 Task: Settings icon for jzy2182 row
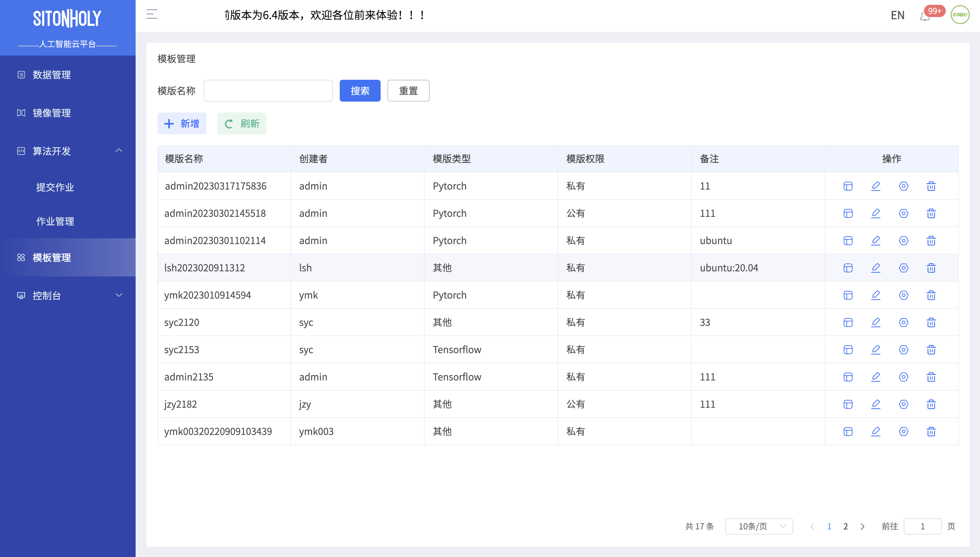point(903,404)
